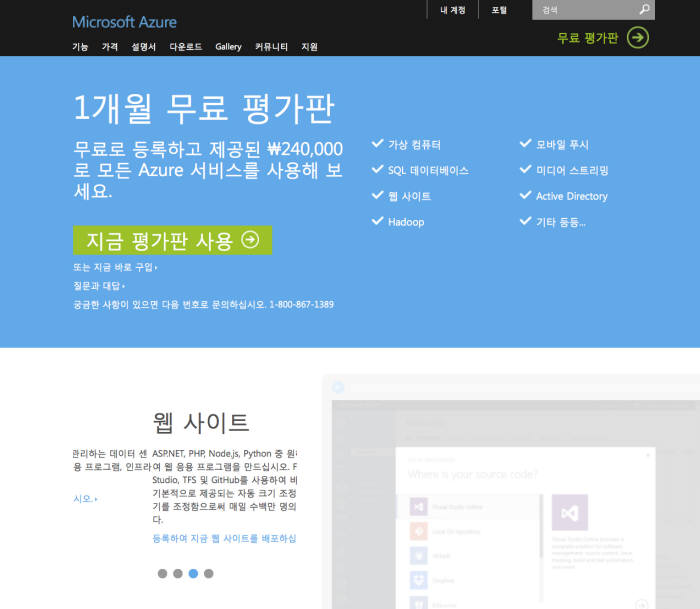The width and height of the screenshot is (700, 609).
Task: Click the 지금 평가판 사용 green button
Action: pyautogui.click(x=172, y=240)
